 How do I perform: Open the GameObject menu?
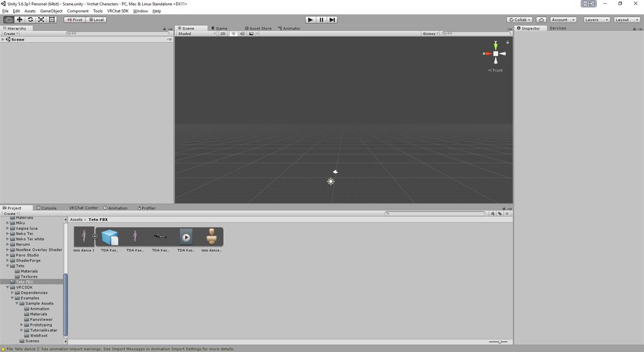point(51,11)
